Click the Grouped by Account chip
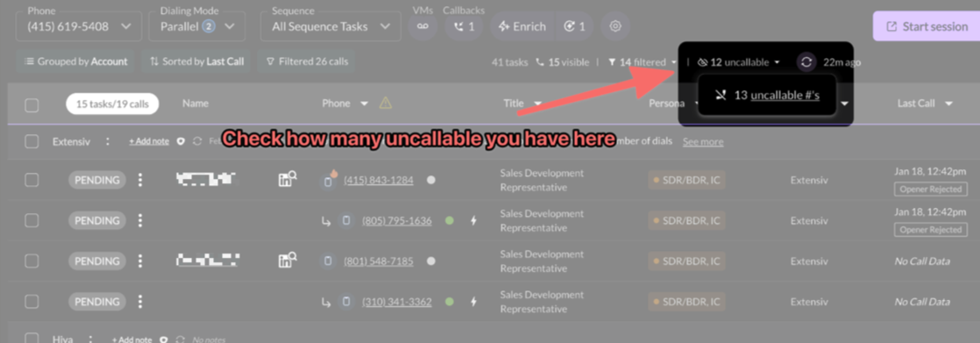 tap(75, 61)
